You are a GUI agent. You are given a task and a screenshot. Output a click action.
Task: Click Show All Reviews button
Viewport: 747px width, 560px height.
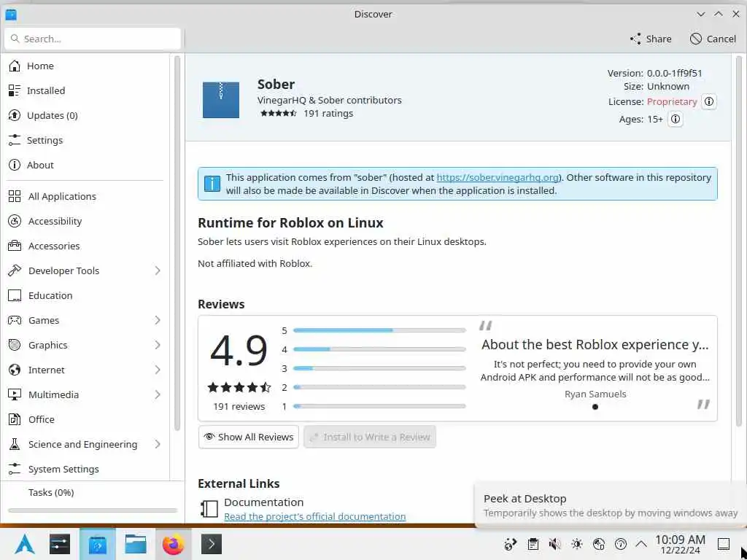[249, 437]
